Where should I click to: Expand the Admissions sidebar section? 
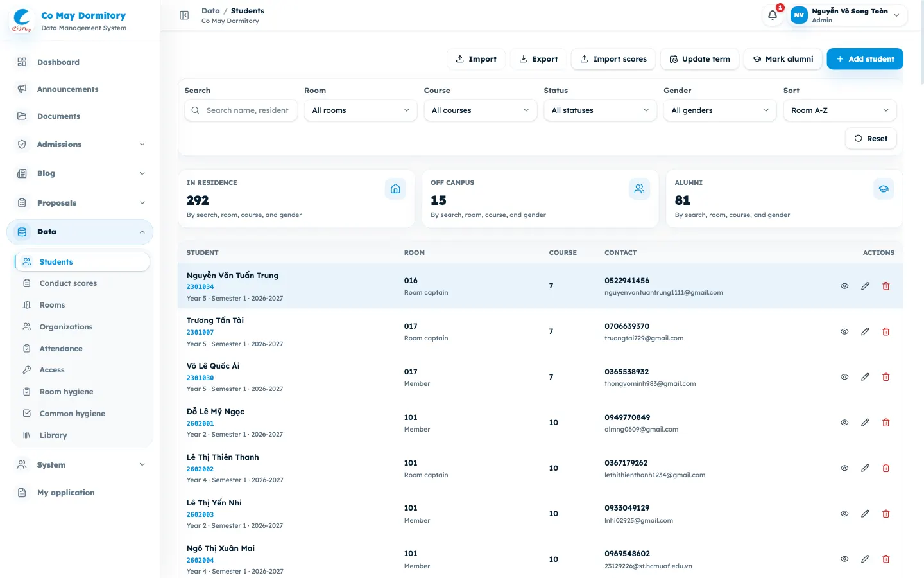80,144
